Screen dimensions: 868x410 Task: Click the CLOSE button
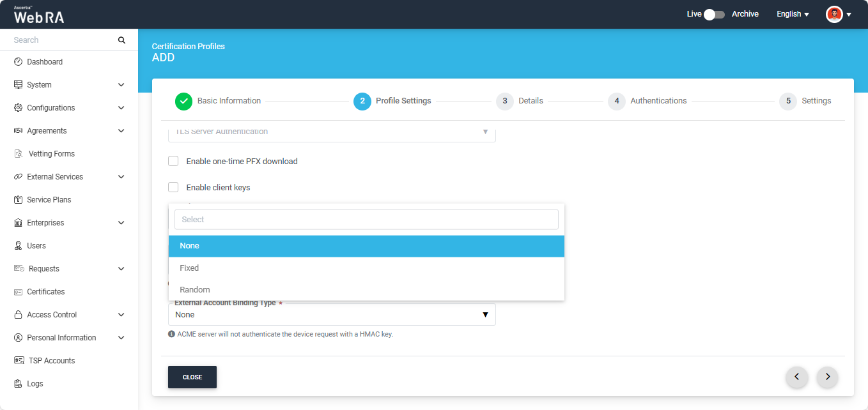tap(192, 377)
